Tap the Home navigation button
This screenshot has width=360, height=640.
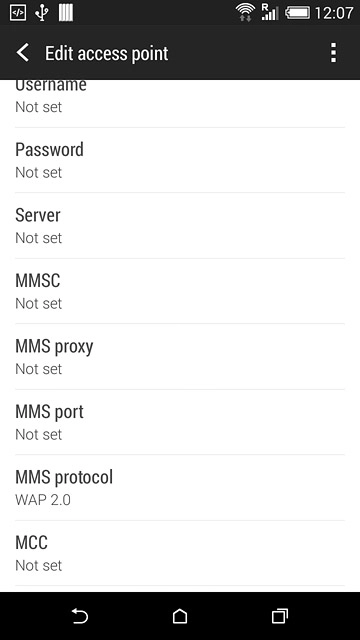click(180, 616)
